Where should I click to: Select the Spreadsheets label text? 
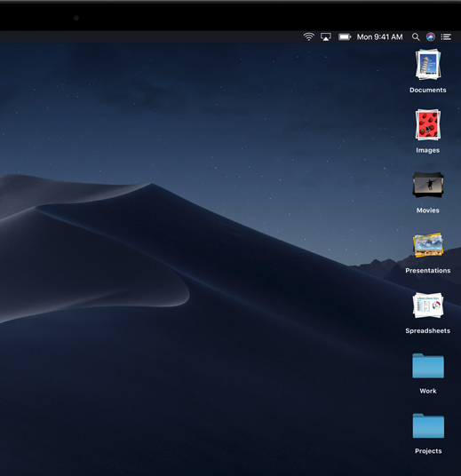[x=428, y=330]
